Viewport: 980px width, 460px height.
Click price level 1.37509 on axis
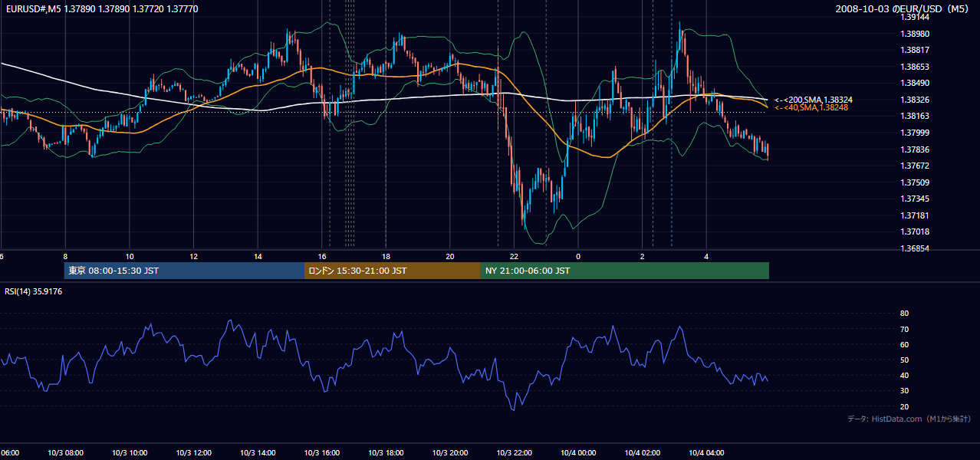pos(916,183)
